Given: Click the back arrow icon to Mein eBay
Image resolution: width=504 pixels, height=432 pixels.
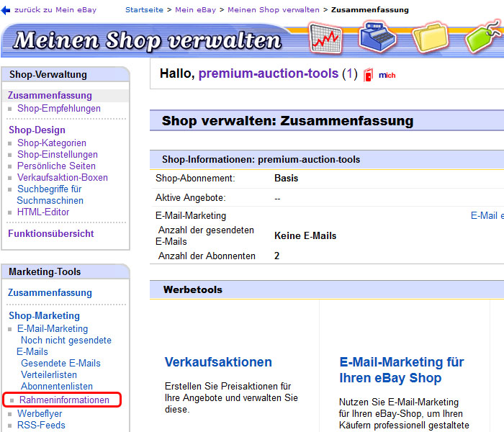Looking at the screenshot, I should (x=6, y=10).
